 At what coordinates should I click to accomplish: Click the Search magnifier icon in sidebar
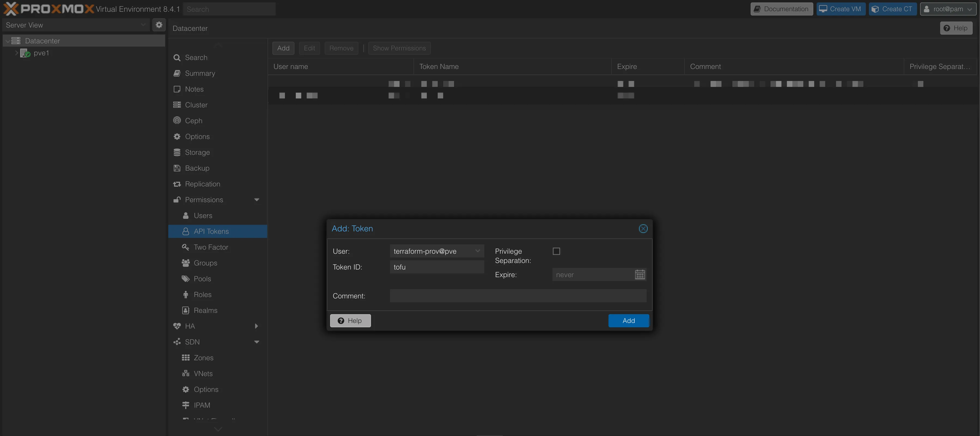[177, 57]
